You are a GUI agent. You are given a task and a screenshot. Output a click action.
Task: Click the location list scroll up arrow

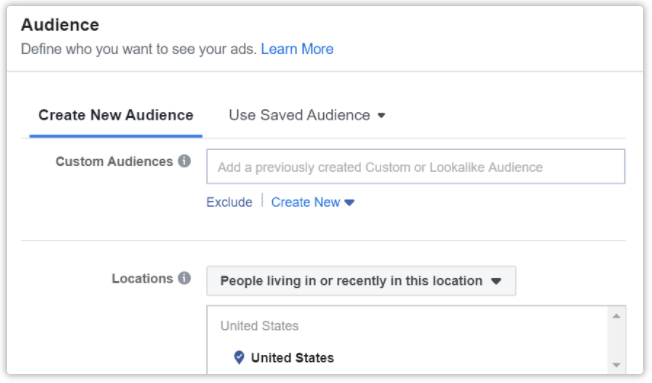pyautogui.click(x=616, y=316)
